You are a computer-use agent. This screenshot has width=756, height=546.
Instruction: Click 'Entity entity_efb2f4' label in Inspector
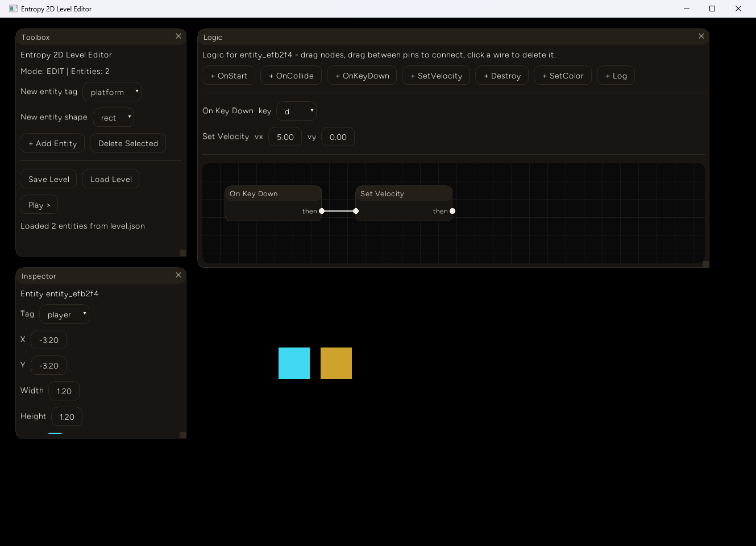(60, 293)
